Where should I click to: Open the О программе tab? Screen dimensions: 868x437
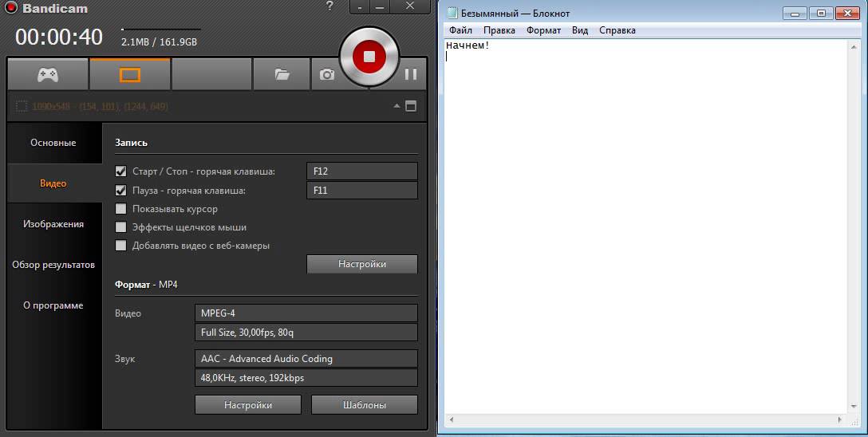53,305
